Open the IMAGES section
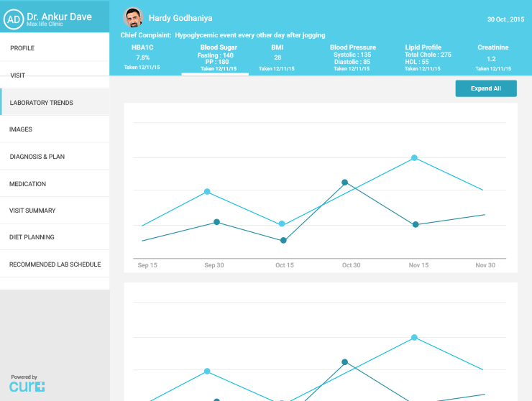This screenshot has height=401, width=532. point(55,129)
